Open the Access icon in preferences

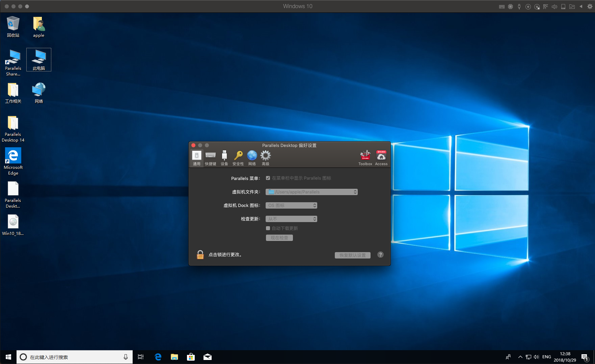click(x=381, y=158)
